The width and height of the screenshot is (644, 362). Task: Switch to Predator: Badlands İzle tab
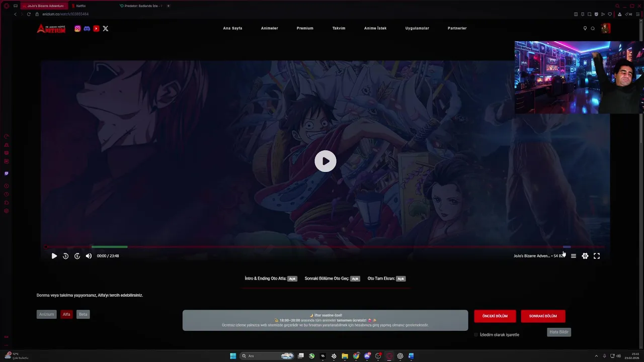(x=141, y=6)
